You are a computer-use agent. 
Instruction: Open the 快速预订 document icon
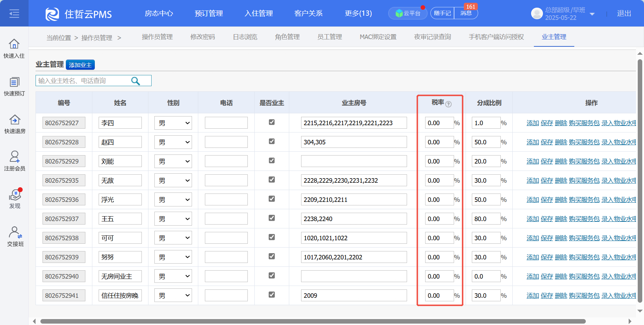click(14, 82)
